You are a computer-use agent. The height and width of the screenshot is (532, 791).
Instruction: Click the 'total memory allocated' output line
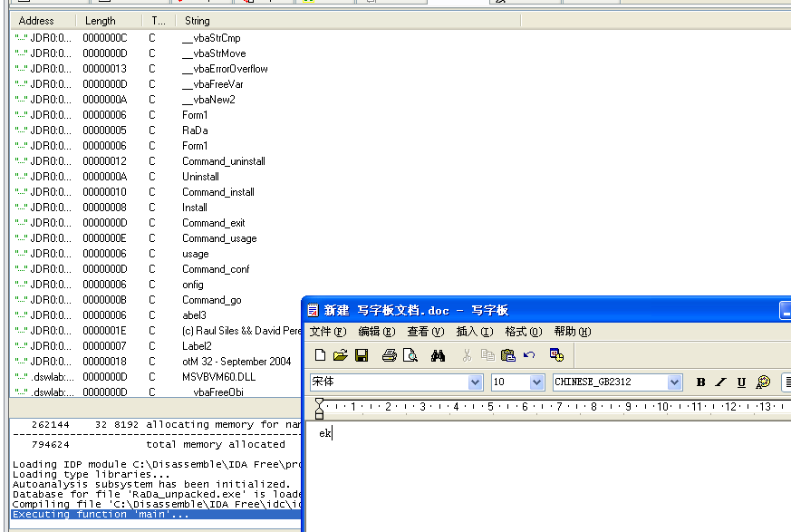[216, 444]
